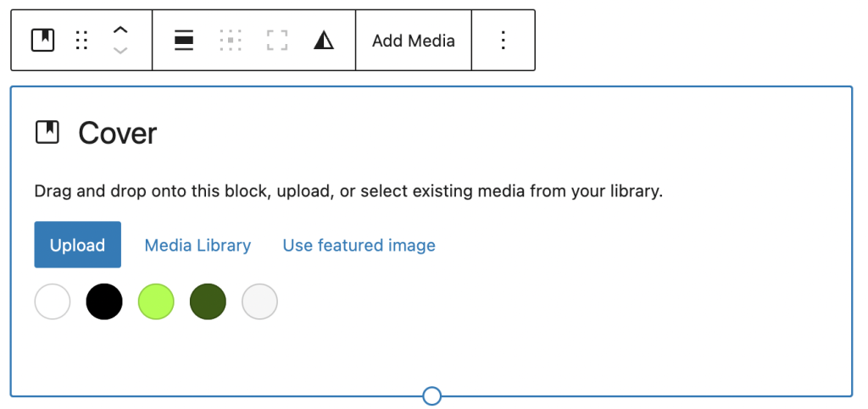Toggle the full height dashed-square icon
This screenshot has height=409, width=868.
tap(277, 41)
